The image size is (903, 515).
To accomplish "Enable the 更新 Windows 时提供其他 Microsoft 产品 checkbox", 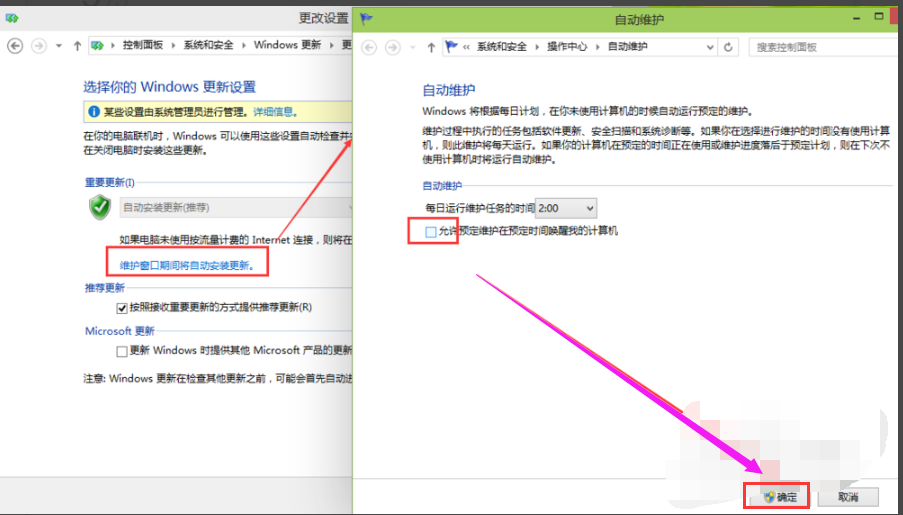I will 122,351.
